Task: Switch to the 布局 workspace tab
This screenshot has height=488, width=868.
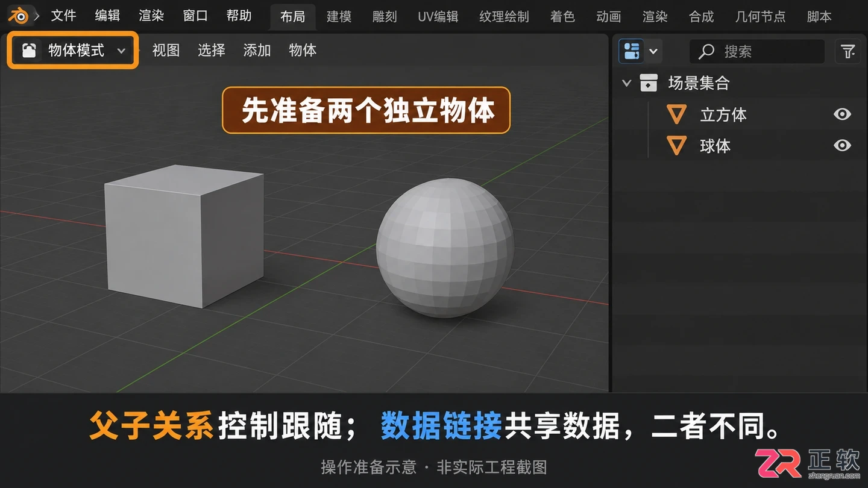Action: tap(293, 16)
